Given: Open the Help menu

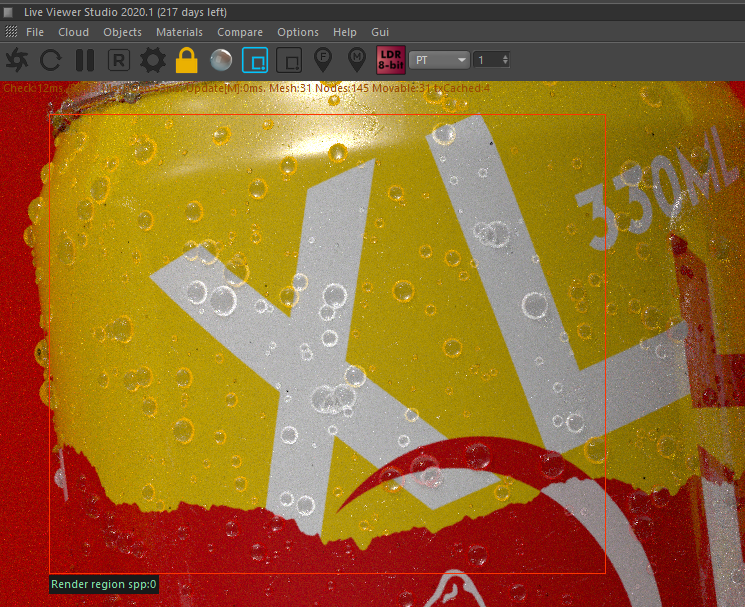Looking at the screenshot, I should [344, 32].
